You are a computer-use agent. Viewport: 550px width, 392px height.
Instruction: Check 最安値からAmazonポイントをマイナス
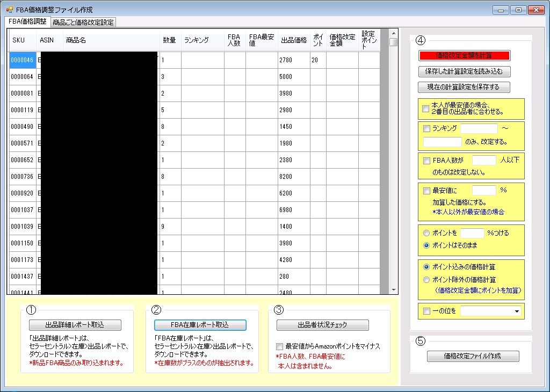click(x=279, y=347)
